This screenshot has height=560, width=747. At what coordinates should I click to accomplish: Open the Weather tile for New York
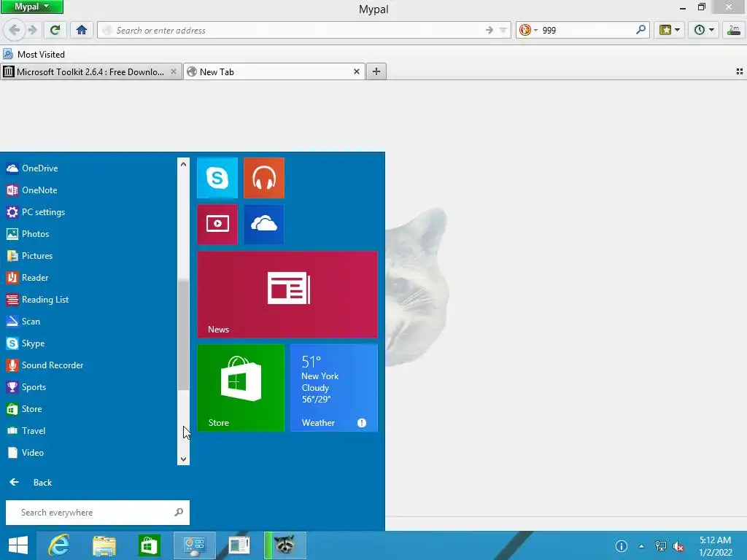pos(334,388)
